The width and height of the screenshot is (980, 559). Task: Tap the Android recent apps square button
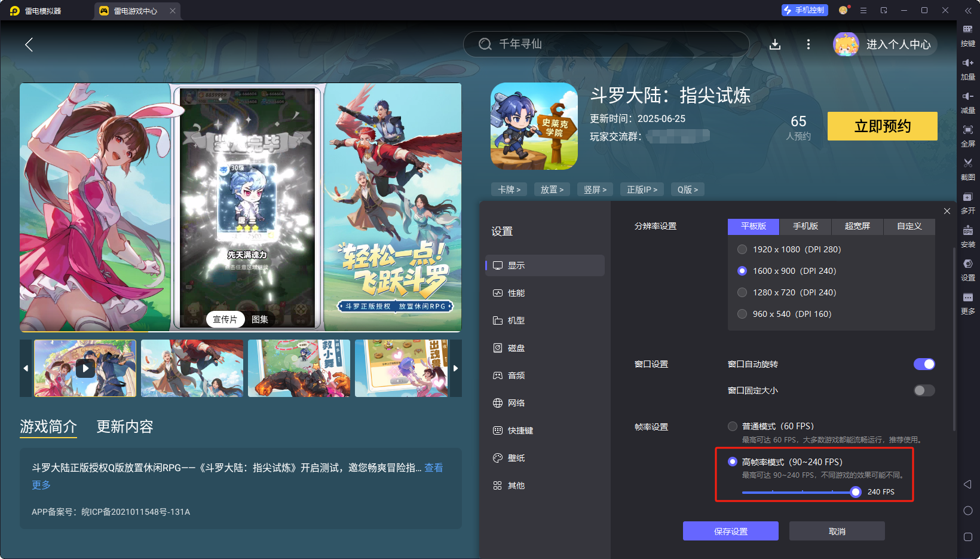click(967, 537)
